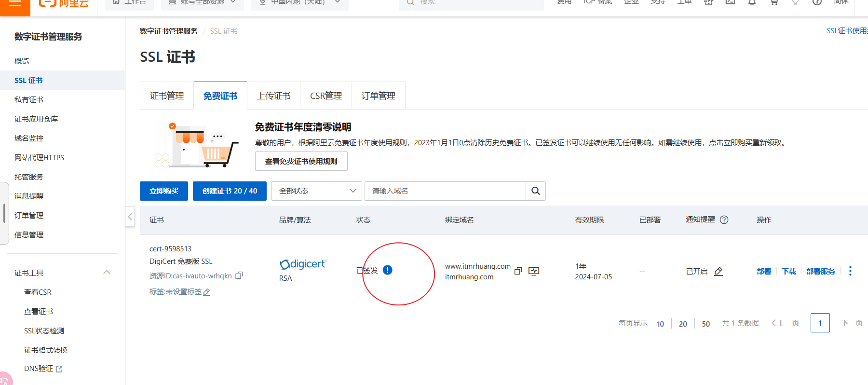Image resolution: width=868 pixels, height=385 pixels.
Task: Click the 下载 action link
Action: (789, 272)
